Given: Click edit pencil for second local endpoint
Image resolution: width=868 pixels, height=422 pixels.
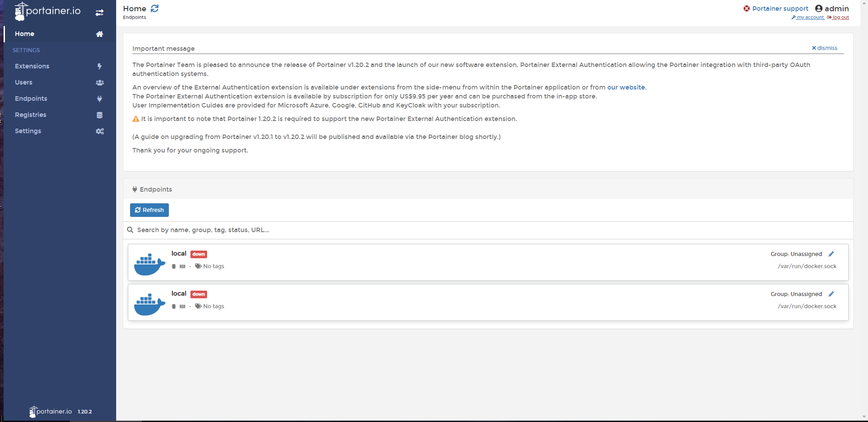Looking at the screenshot, I should [831, 294].
